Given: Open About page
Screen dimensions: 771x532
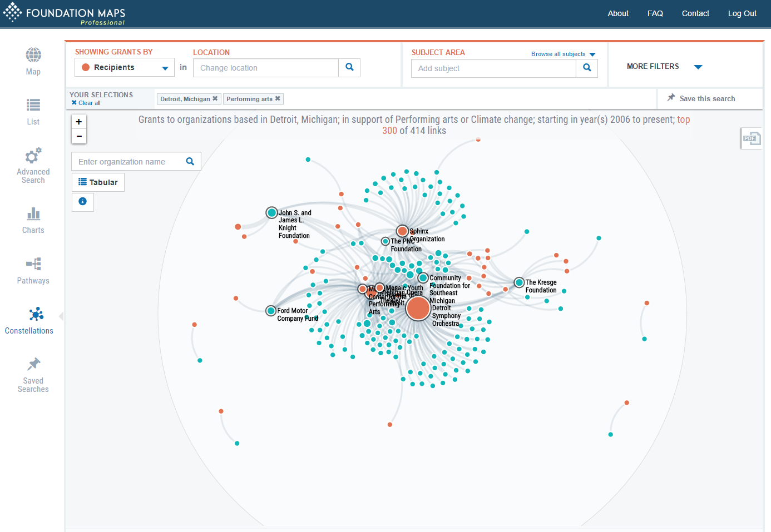Looking at the screenshot, I should pyautogui.click(x=618, y=13).
